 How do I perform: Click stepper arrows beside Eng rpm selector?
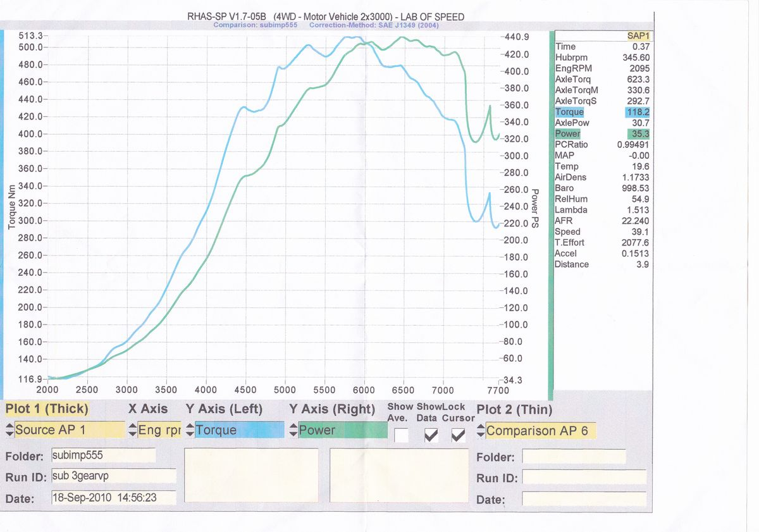[x=132, y=430]
